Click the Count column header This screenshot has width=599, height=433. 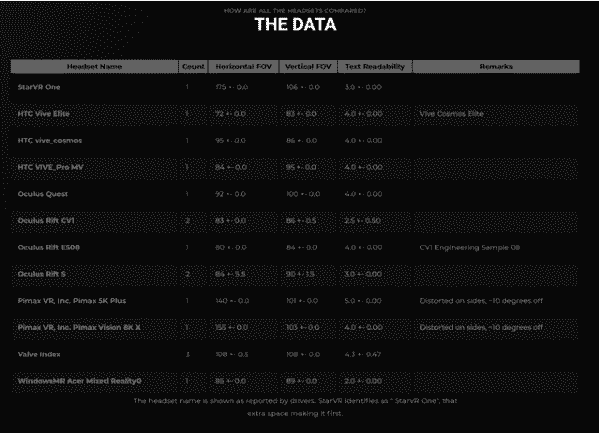193,66
